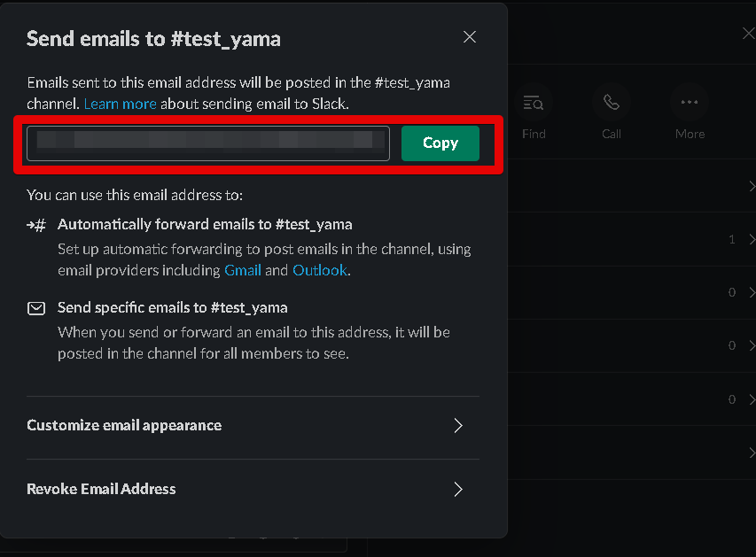
Task: Open the Gmail link
Action: tap(243, 270)
